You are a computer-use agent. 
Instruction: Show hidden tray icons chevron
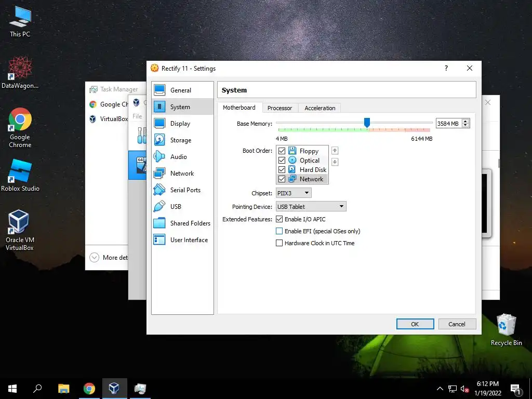click(x=440, y=389)
